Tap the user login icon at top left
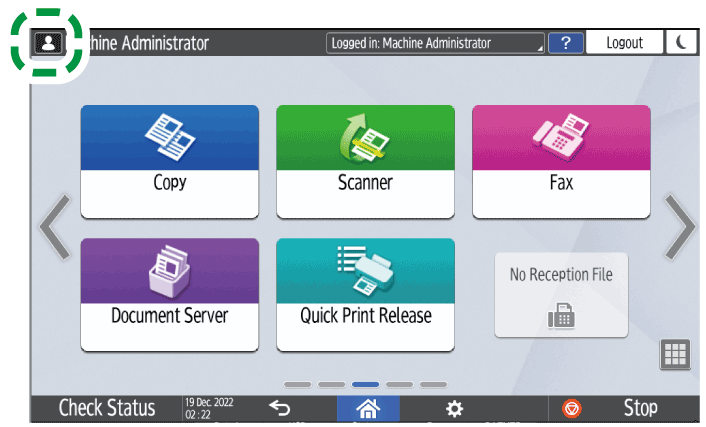 tap(47, 44)
